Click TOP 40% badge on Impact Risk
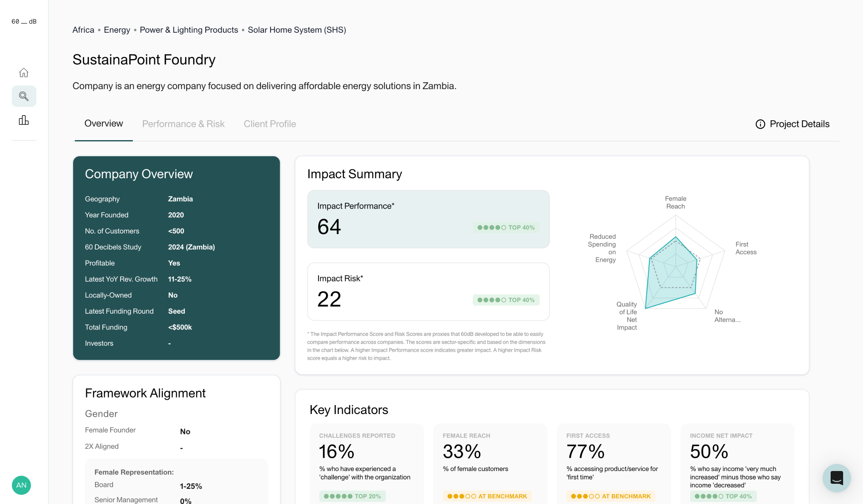863x504 pixels. point(506,300)
